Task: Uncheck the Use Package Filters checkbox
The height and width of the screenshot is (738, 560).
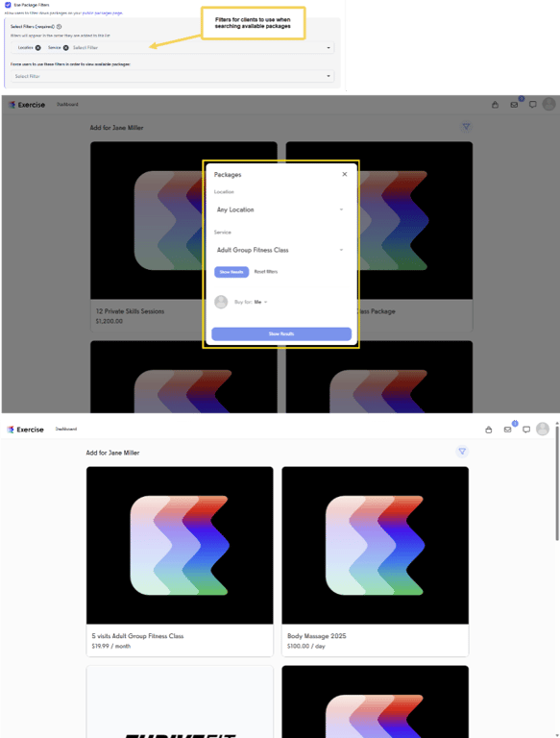Action: click(8, 5)
